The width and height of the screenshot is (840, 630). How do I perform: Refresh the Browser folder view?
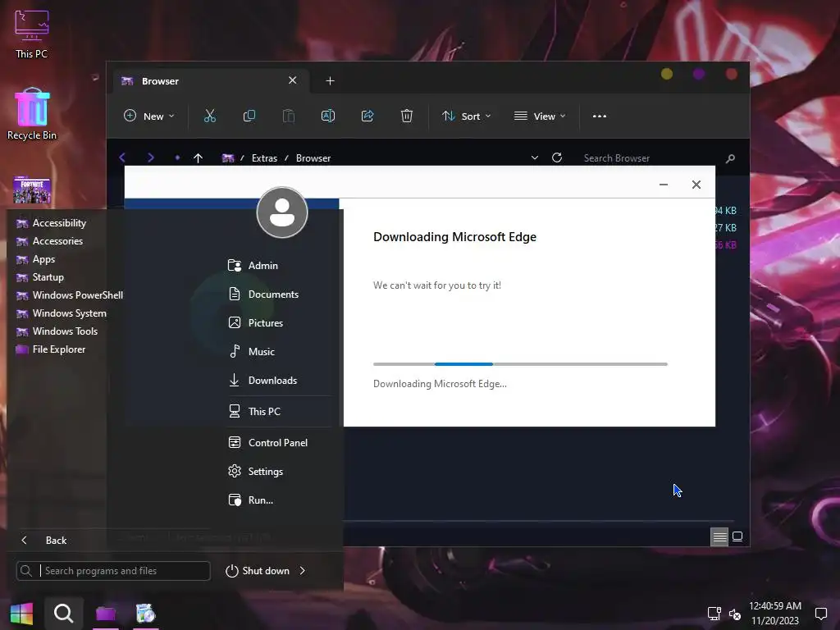(x=557, y=157)
